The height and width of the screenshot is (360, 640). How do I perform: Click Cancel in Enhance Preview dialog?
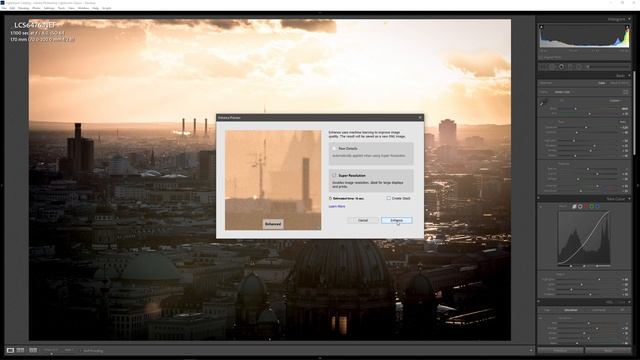363,220
